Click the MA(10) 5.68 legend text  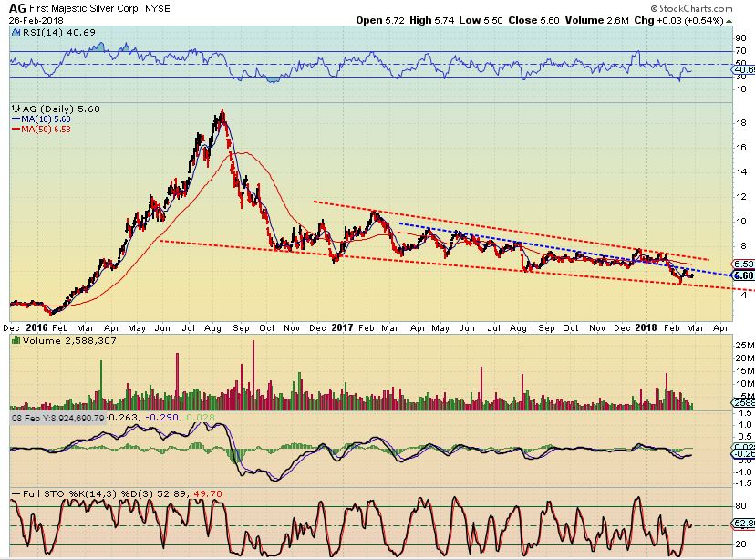tap(47, 119)
